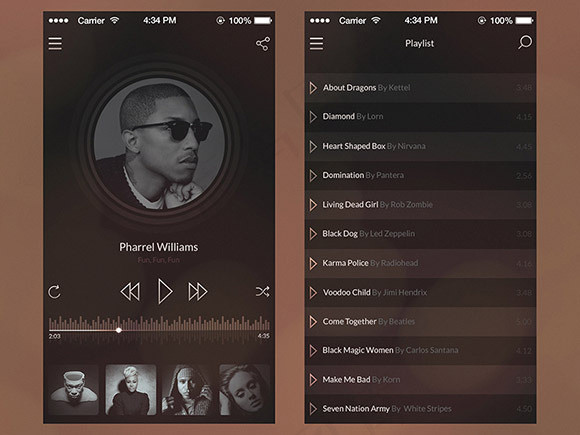Select the statue head album thumbnail

(x=74, y=390)
